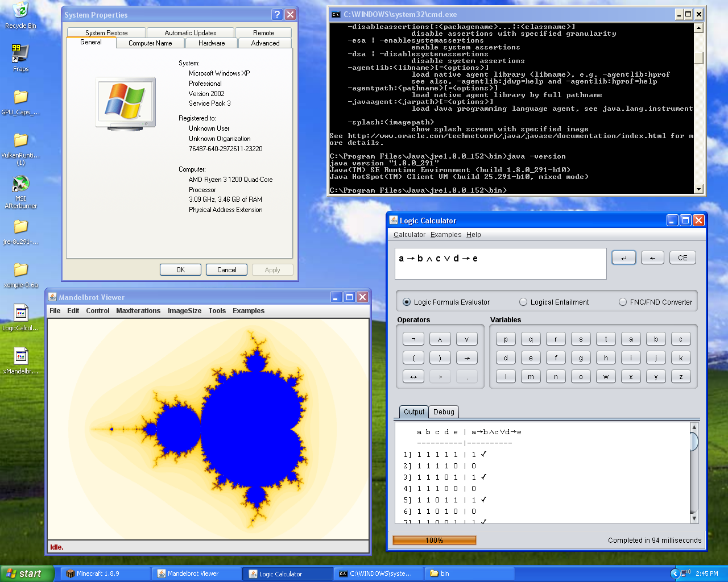Choose the FNC/FND Converter radio option

(623, 302)
